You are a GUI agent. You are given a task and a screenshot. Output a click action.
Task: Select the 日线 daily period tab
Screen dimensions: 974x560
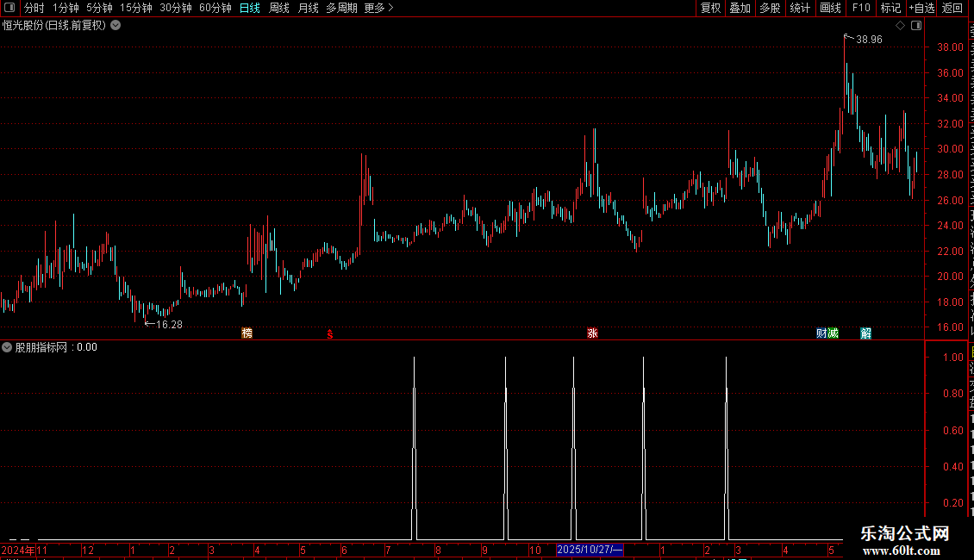click(x=250, y=8)
